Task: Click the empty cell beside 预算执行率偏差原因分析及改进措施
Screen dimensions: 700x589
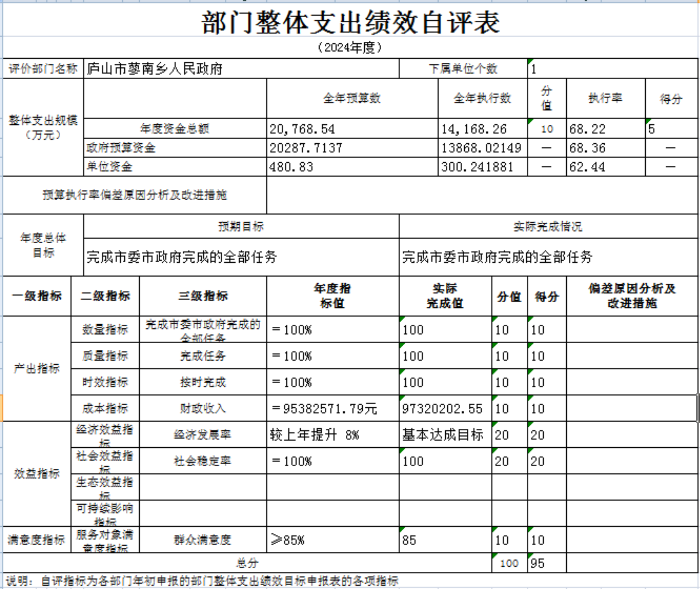Action: click(482, 195)
